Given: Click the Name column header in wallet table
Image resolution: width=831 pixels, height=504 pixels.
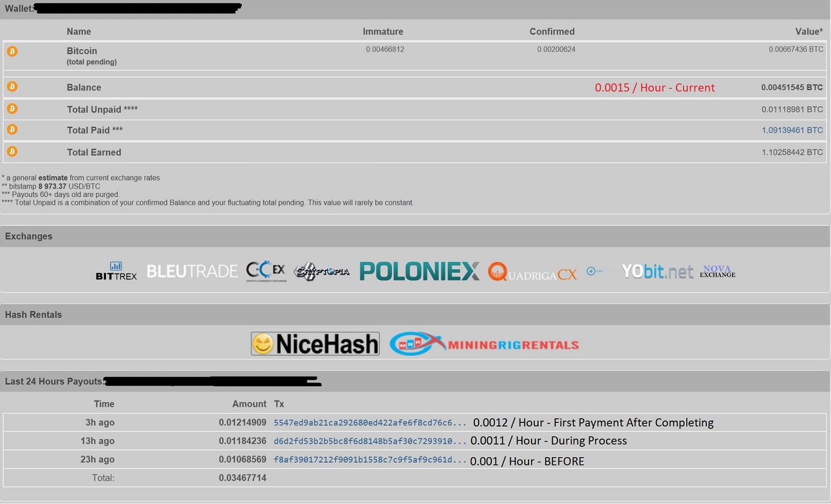Looking at the screenshot, I should click(x=79, y=32).
